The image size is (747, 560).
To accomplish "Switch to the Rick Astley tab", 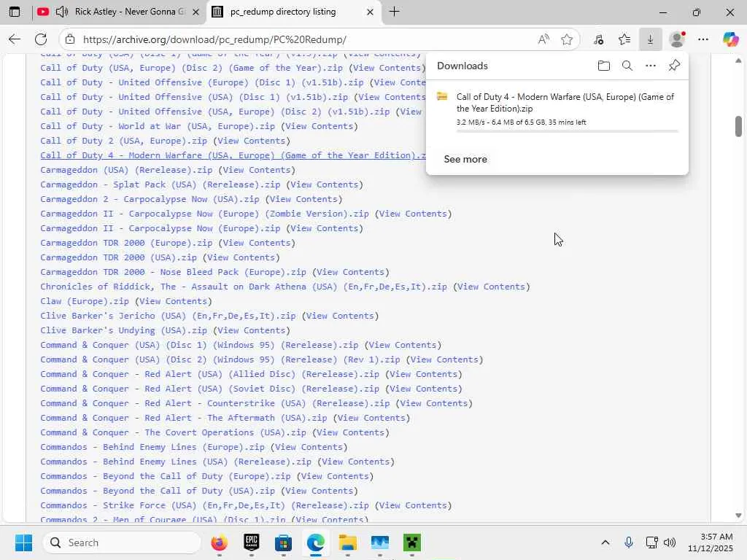I will [x=119, y=12].
